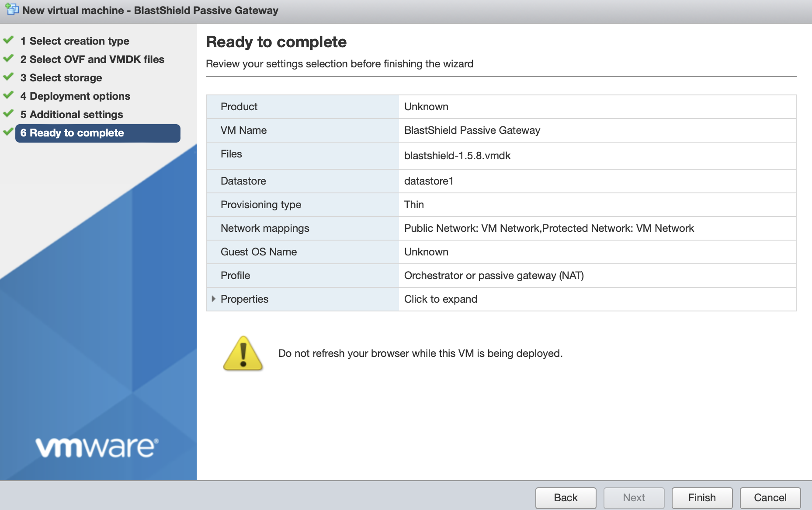This screenshot has height=510, width=812.
Task: Expand the Properties row
Action: (244, 299)
